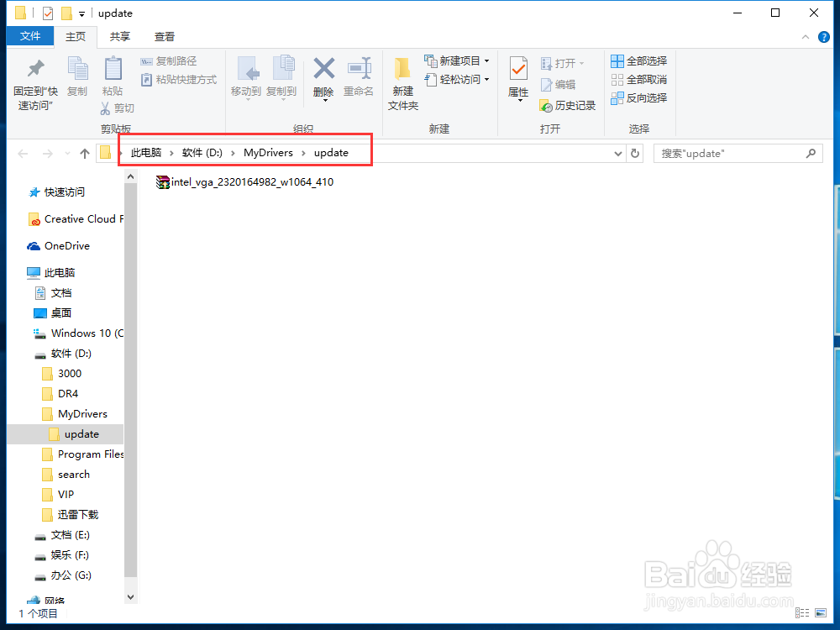Image resolution: width=840 pixels, height=630 pixels.
Task: Switch to details view in status bar
Action: [x=802, y=612]
